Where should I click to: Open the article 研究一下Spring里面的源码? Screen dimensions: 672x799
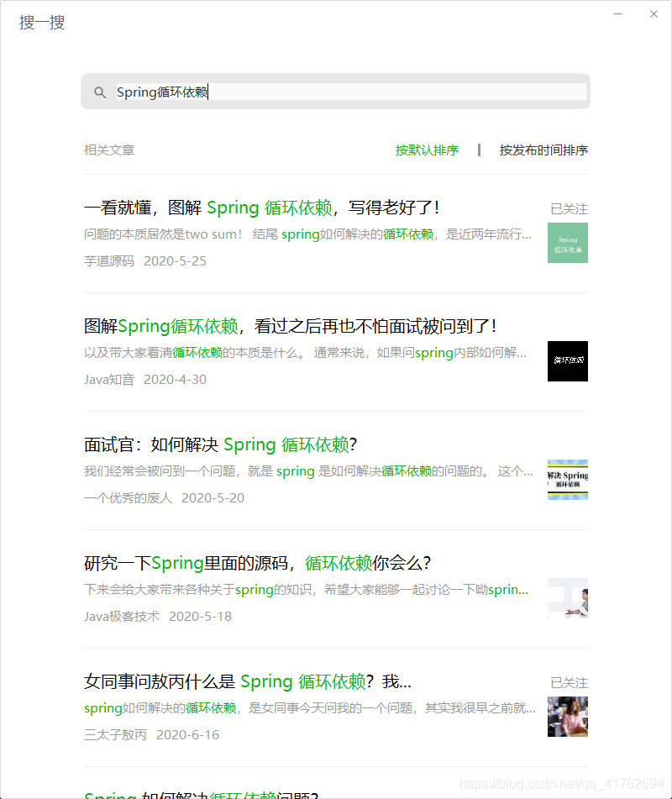[x=256, y=561]
